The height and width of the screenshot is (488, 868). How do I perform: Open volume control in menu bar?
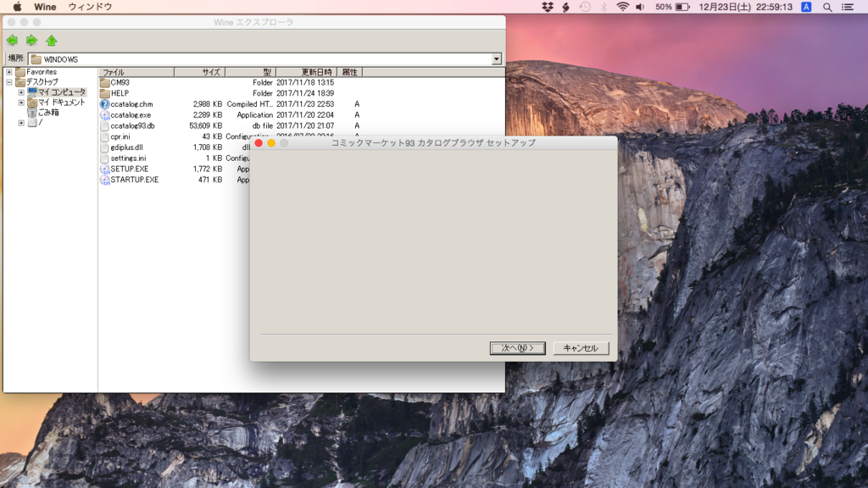pos(641,7)
